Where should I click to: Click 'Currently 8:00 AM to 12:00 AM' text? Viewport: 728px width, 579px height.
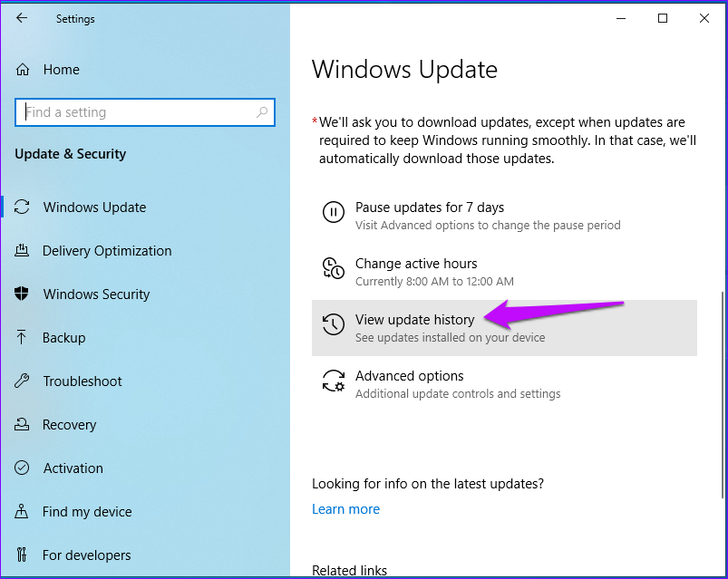pyautogui.click(x=434, y=282)
